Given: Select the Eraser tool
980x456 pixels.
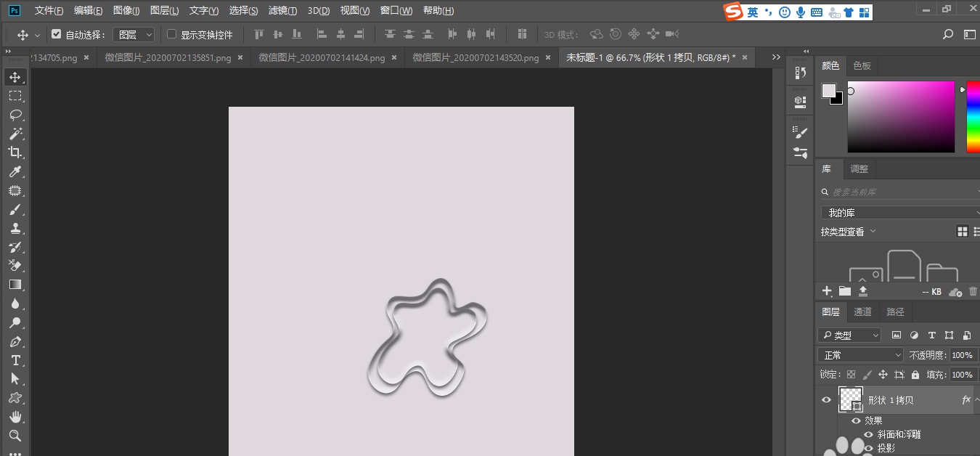Looking at the screenshot, I should 15,266.
